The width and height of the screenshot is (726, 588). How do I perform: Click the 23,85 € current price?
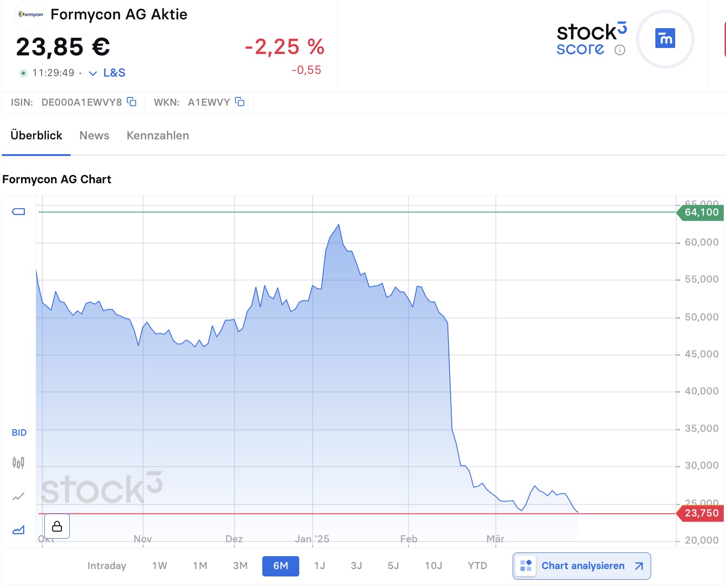tap(63, 47)
